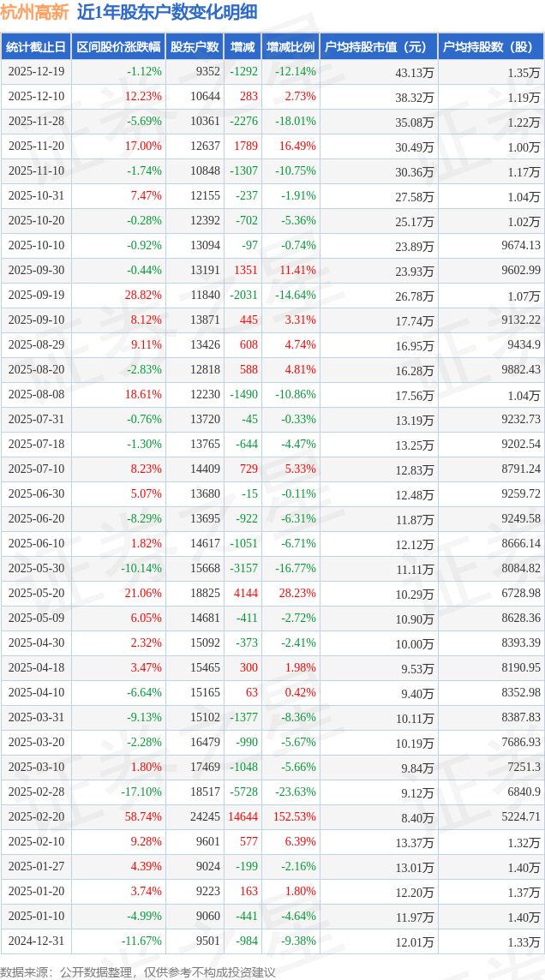Select the 2024-12-31 date cell

point(36,941)
